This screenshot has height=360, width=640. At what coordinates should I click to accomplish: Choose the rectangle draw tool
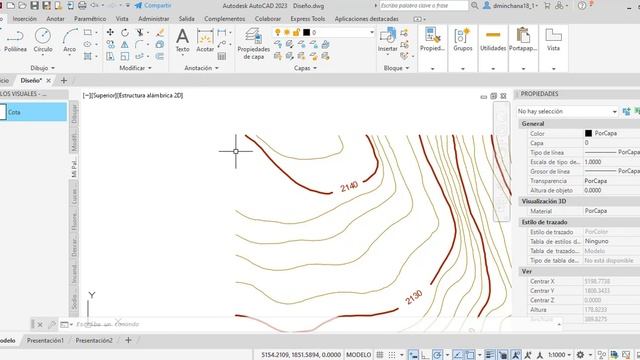pyautogui.click(x=88, y=32)
